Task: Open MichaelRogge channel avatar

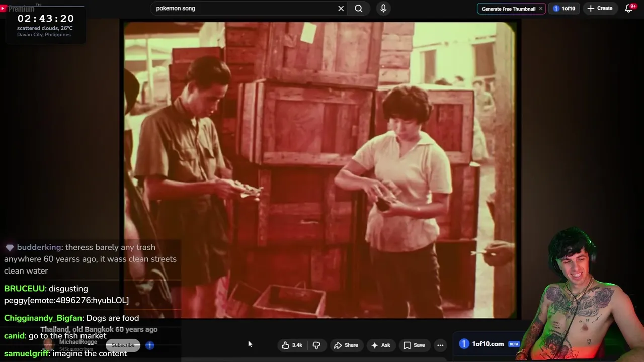Action: [48, 345]
